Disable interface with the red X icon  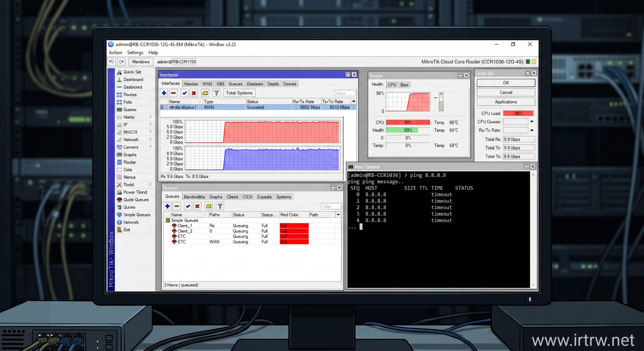point(194,93)
